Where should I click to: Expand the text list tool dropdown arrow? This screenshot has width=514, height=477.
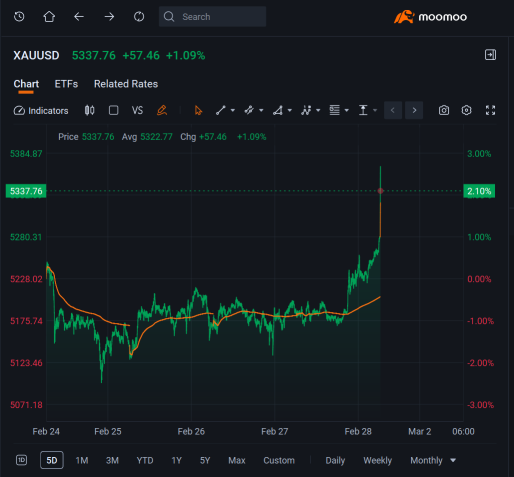pyautogui.click(x=347, y=110)
